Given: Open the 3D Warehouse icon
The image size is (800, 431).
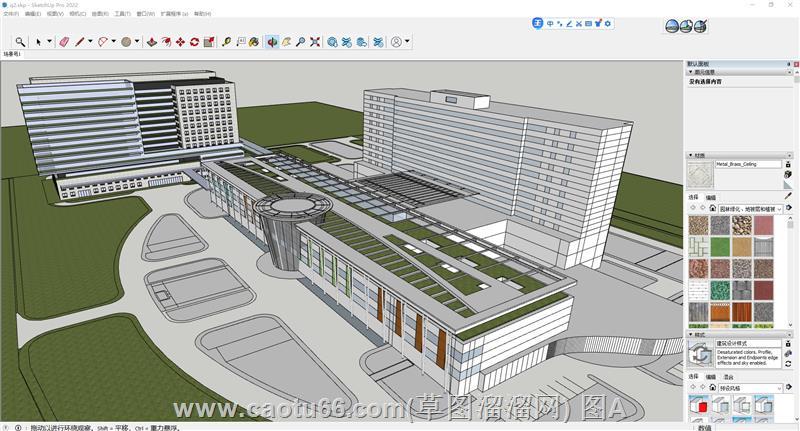Looking at the screenshot, I should tap(333, 42).
